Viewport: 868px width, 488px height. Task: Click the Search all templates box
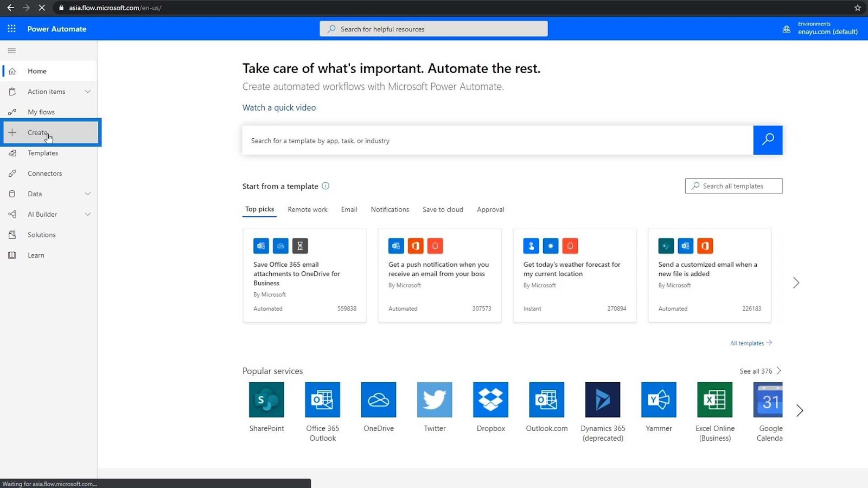pos(733,186)
